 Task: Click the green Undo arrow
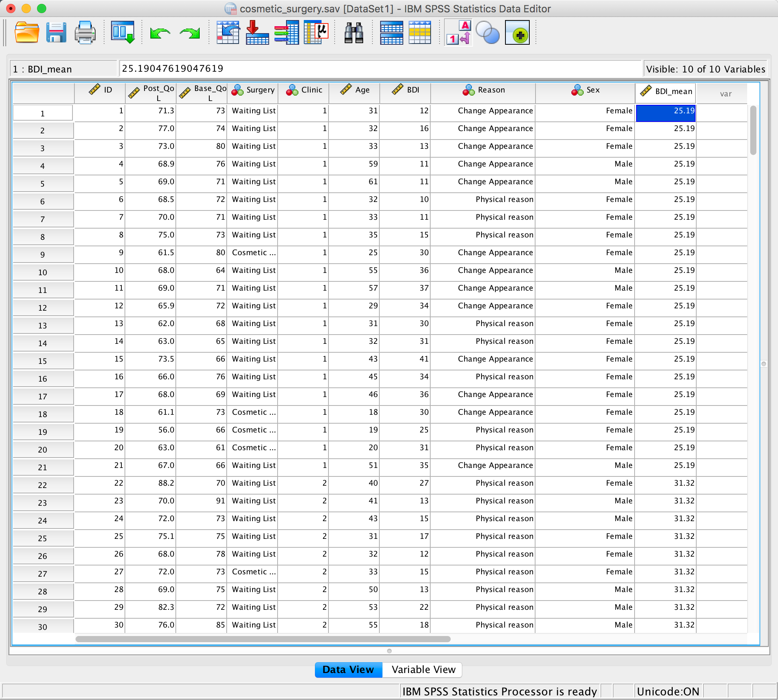point(160,34)
